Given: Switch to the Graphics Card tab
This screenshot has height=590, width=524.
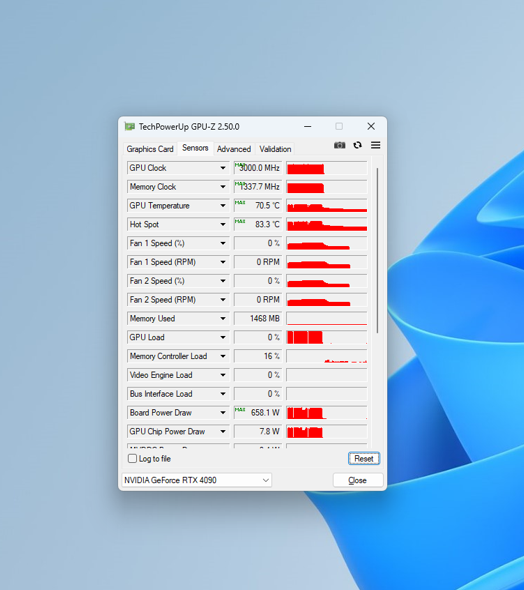Looking at the screenshot, I should coord(150,149).
